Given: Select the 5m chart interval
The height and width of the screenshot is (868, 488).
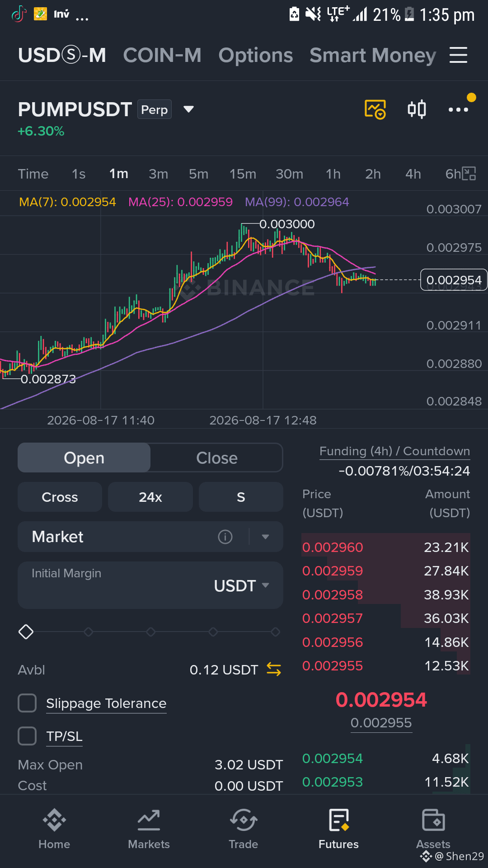Looking at the screenshot, I should click(199, 174).
